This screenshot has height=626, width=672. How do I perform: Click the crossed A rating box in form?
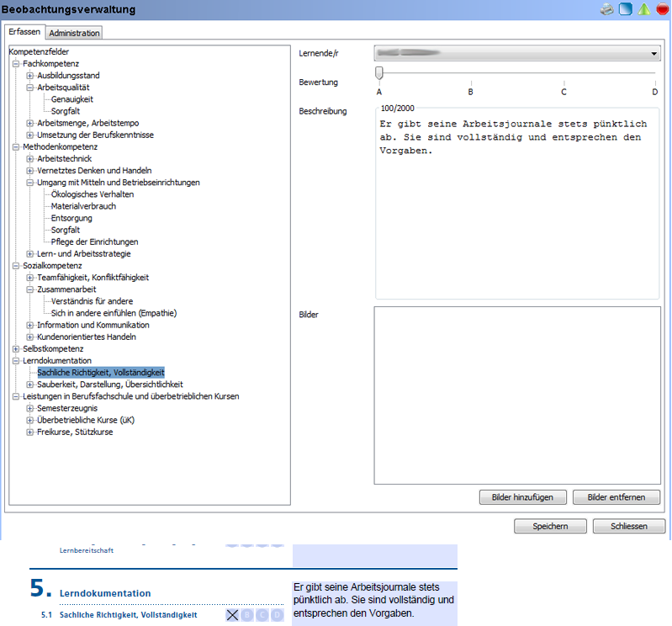point(232,615)
